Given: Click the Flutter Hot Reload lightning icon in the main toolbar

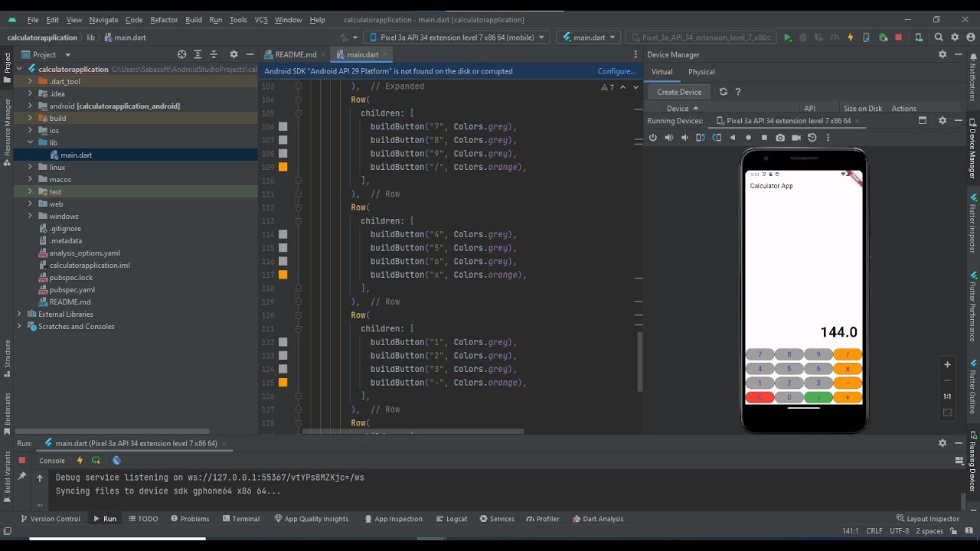Looking at the screenshot, I should [850, 37].
